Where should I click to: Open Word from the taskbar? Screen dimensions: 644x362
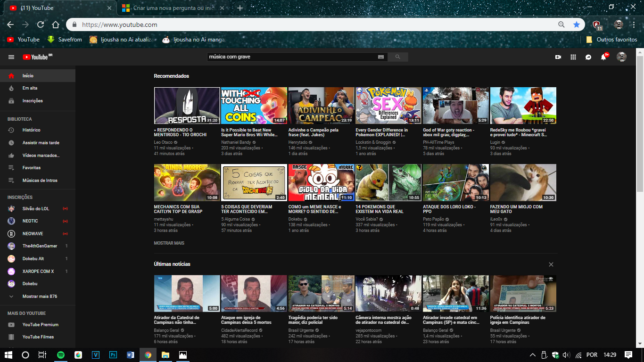[x=131, y=355]
